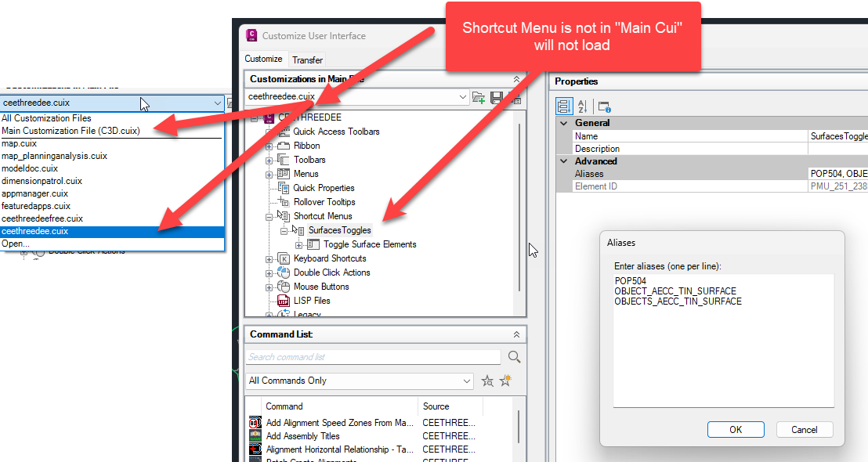This screenshot has width=868, height=462.
Task: Switch to the Transfer tab
Action: (307, 60)
